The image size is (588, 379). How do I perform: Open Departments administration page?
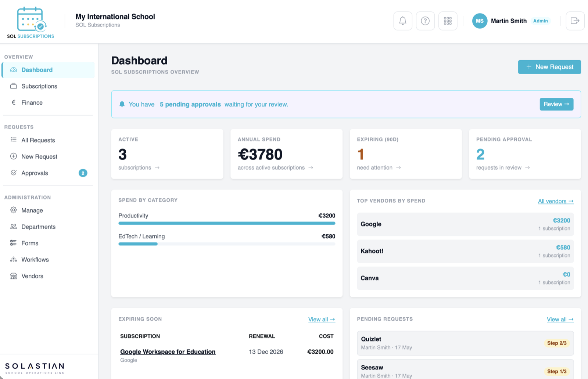[48, 227]
